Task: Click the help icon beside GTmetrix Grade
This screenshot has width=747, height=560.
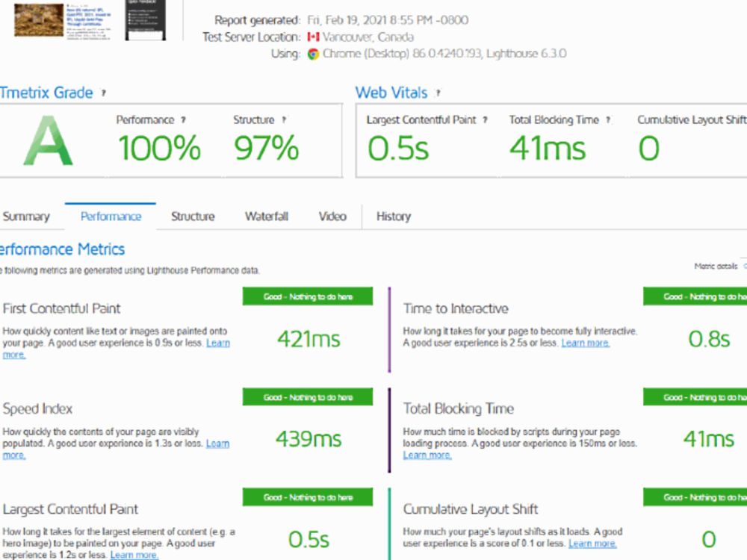Action: coord(103,93)
